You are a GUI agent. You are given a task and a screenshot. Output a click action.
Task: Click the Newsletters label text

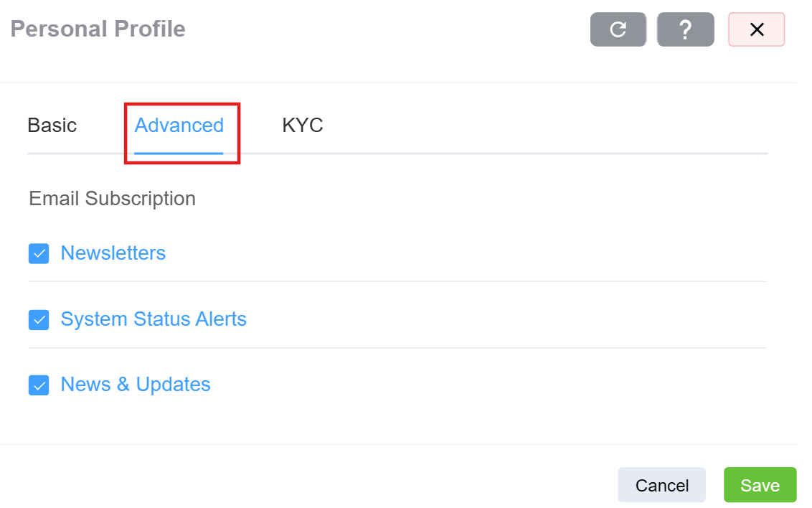pos(113,253)
